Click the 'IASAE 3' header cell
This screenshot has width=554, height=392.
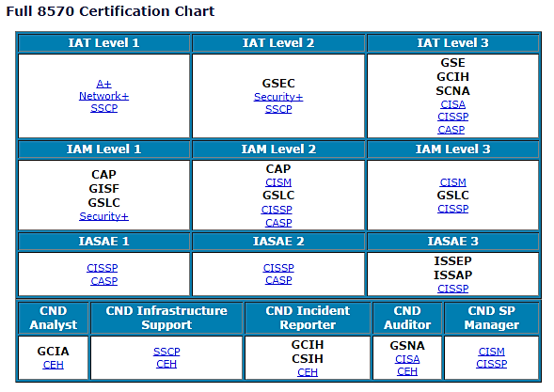tap(453, 242)
